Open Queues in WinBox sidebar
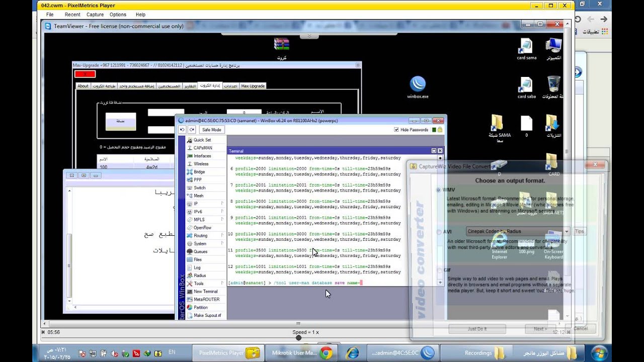Viewport: 644px width, 362px height. (x=200, y=251)
